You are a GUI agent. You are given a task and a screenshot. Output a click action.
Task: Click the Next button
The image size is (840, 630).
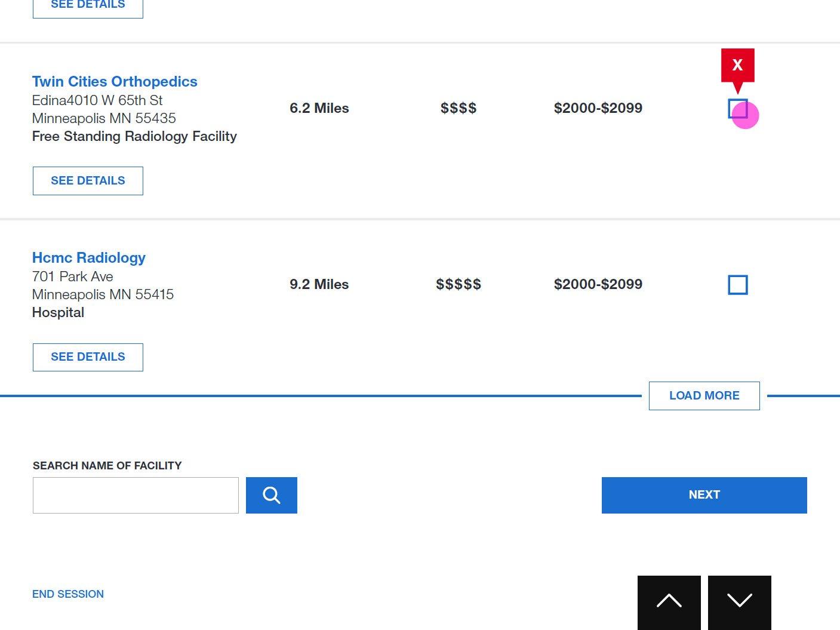point(704,495)
